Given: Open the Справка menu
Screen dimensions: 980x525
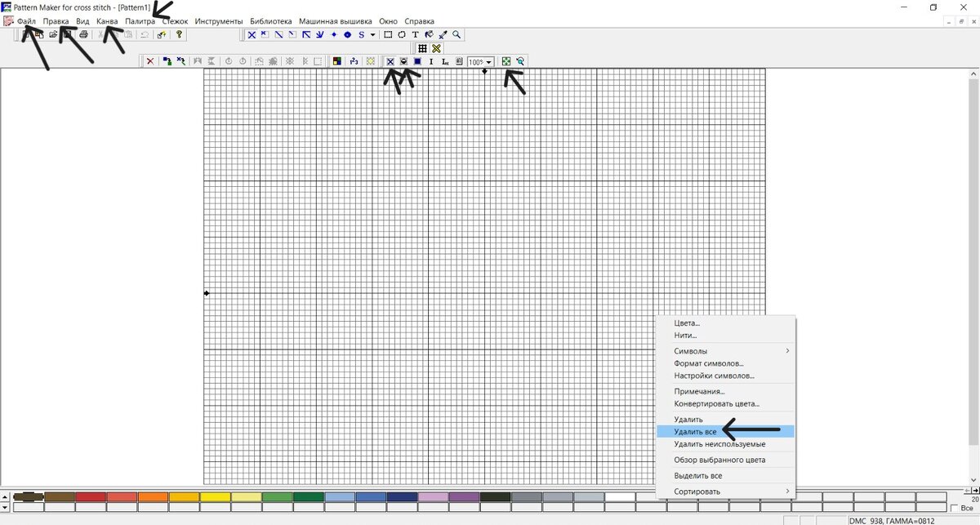Looking at the screenshot, I should tap(419, 21).
